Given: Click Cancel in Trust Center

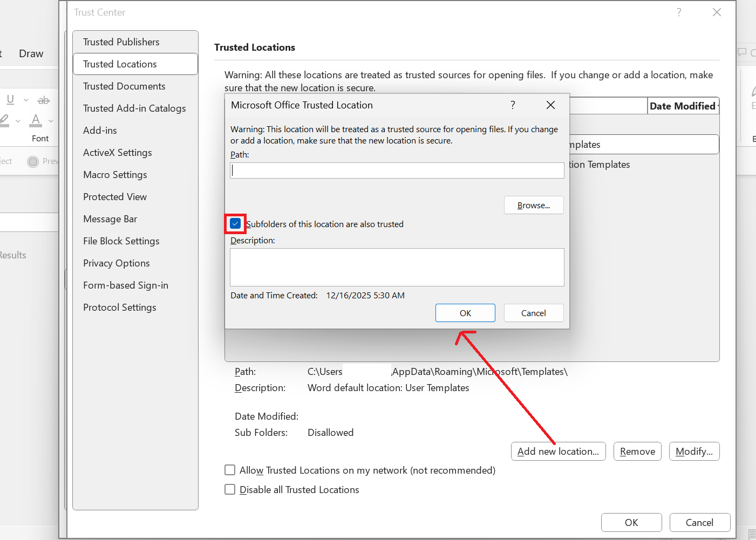Looking at the screenshot, I should (700, 522).
